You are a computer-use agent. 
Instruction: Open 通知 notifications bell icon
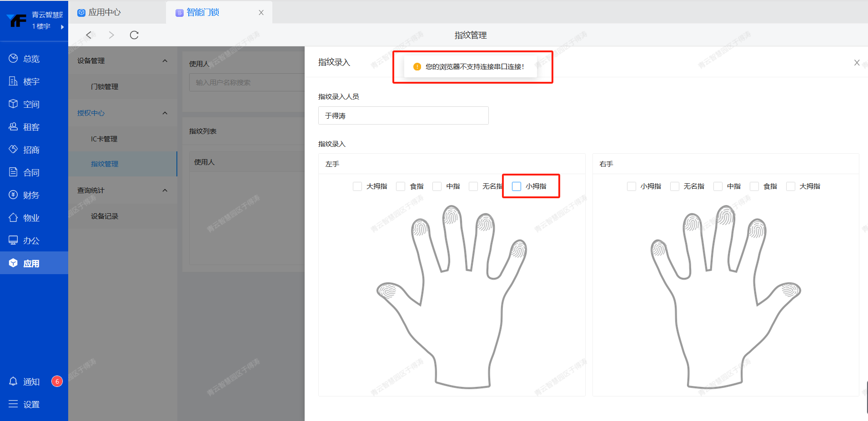13,381
